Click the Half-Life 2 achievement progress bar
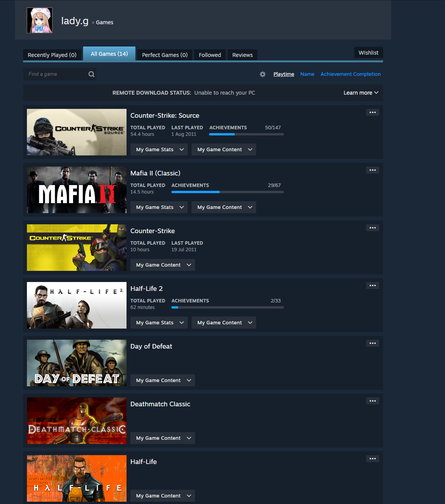This screenshot has width=445, height=504. pyautogui.click(x=228, y=307)
